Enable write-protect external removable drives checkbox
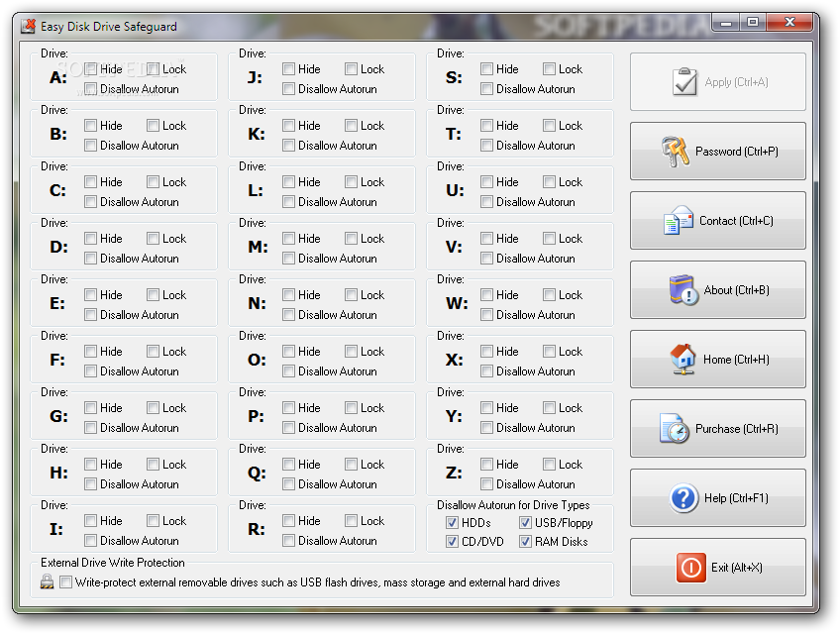 pyautogui.click(x=65, y=582)
